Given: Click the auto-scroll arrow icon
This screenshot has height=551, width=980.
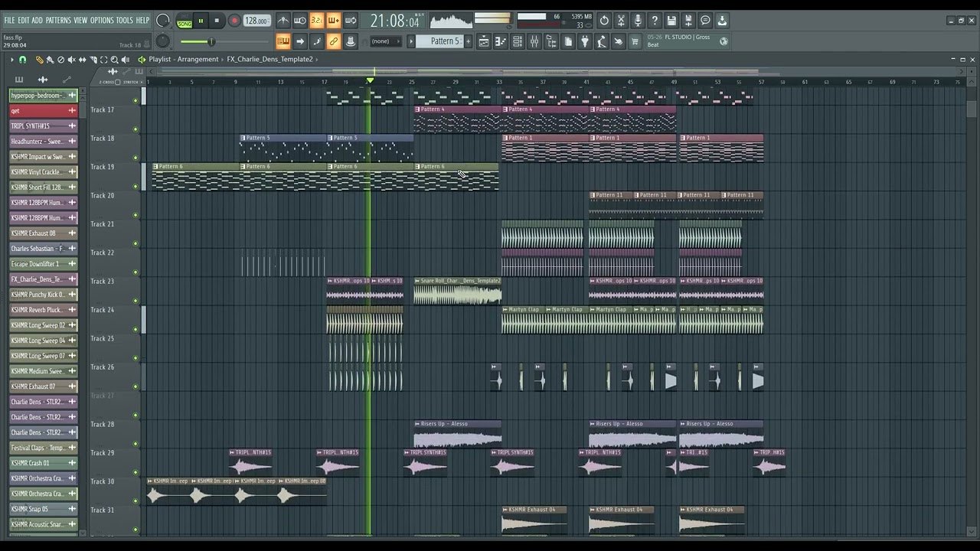Looking at the screenshot, I should 300,41.
